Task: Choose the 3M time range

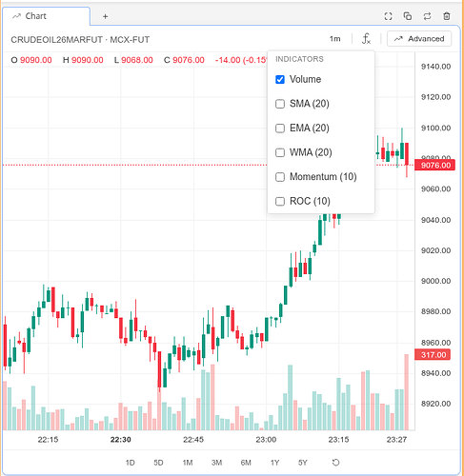Action: (x=216, y=463)
